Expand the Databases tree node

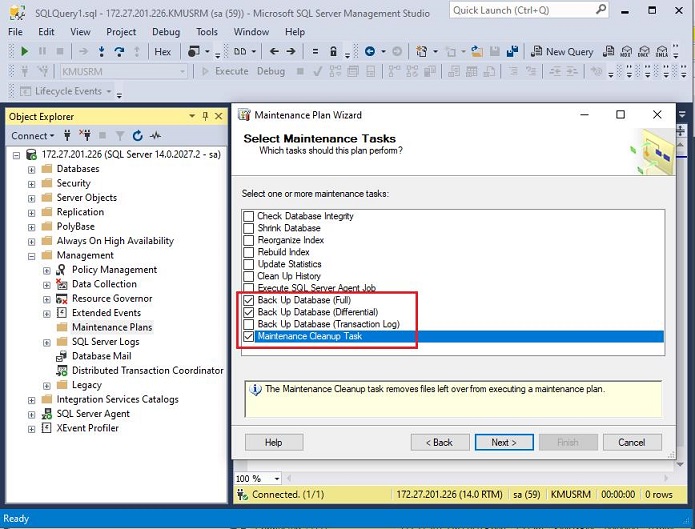(31, 169)
